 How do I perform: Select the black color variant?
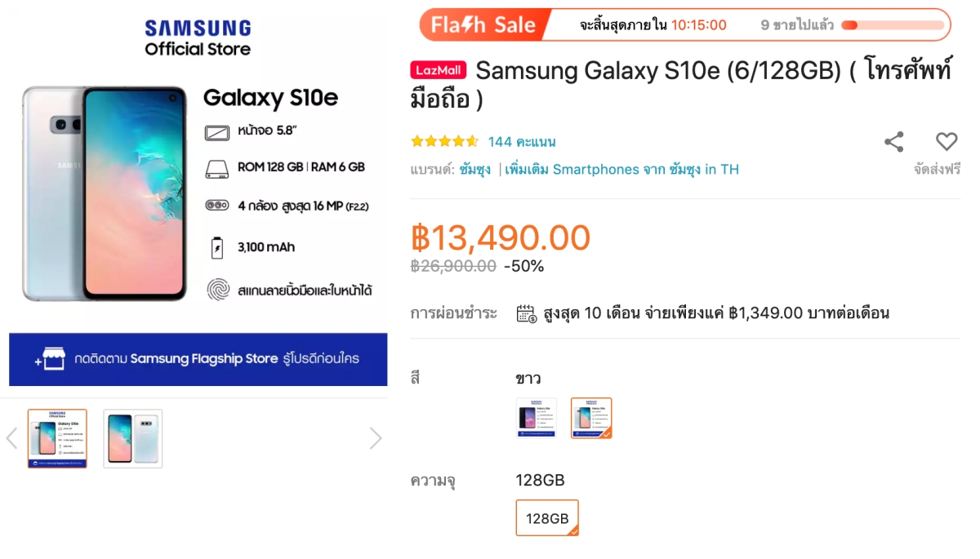tap(537, 418)
